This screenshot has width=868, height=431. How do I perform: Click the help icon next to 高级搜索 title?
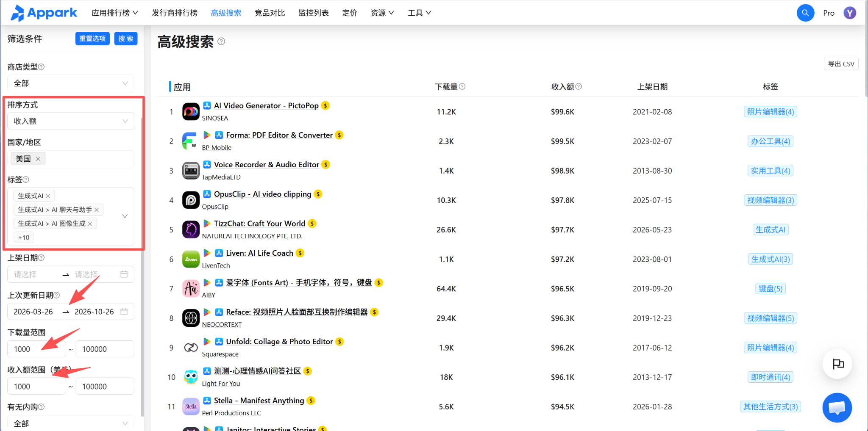221,41
